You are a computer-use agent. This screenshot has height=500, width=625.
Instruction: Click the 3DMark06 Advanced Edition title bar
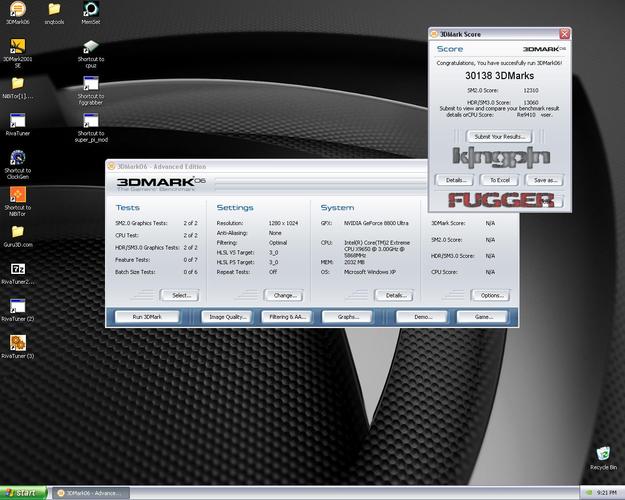click(x=266, y=167)
